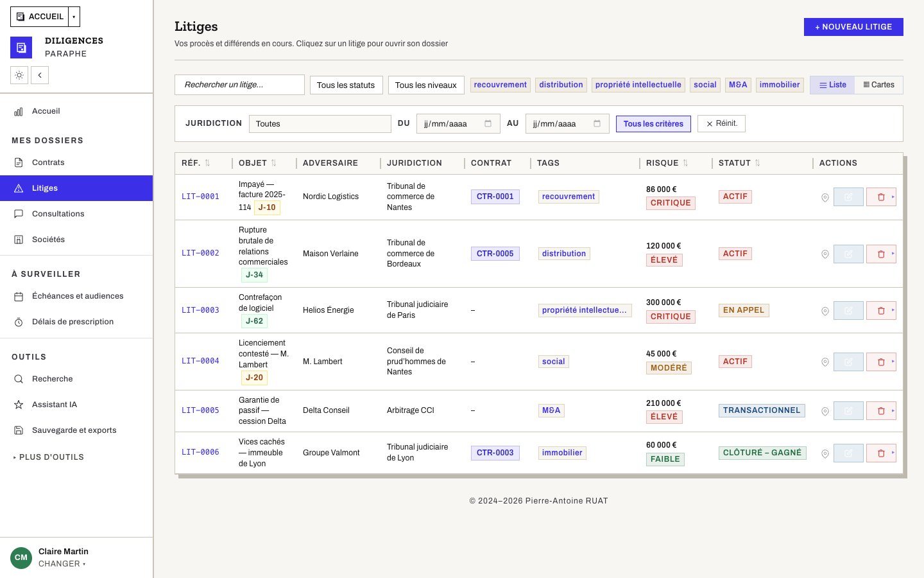Screen dimensions: 924x578
Task: Open the DU date picker calendar icon
Action: point(488,123)
